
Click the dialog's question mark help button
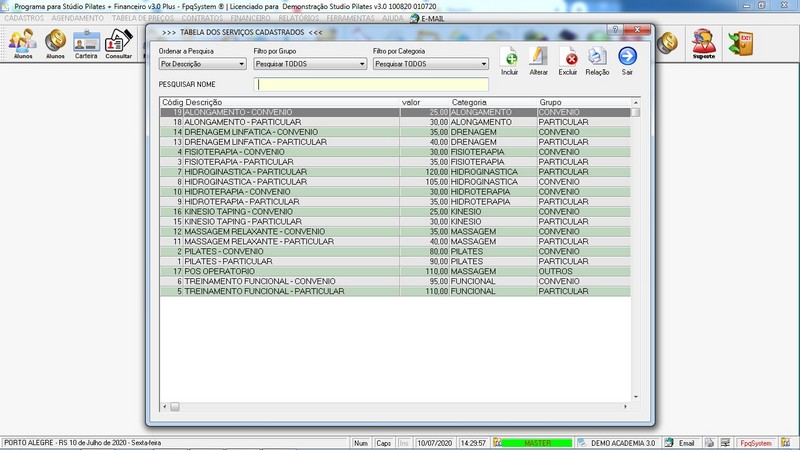coord(615,30)
